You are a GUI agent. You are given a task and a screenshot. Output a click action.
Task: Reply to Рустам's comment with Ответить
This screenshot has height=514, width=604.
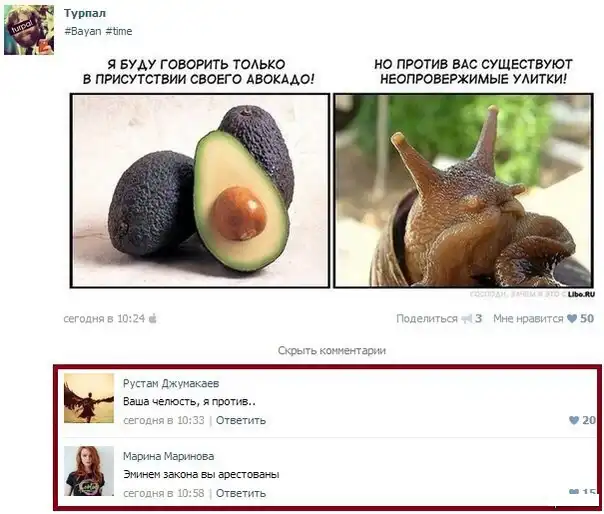point(241,420)
